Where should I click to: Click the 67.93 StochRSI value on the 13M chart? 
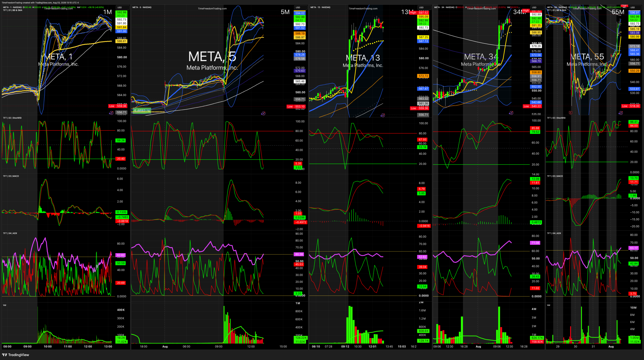[422, 140]
